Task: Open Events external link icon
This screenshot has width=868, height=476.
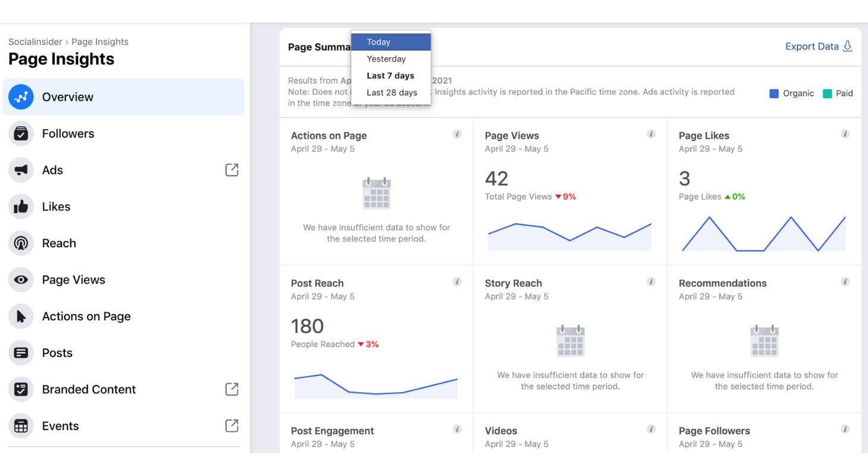Action: coord(232,426)
